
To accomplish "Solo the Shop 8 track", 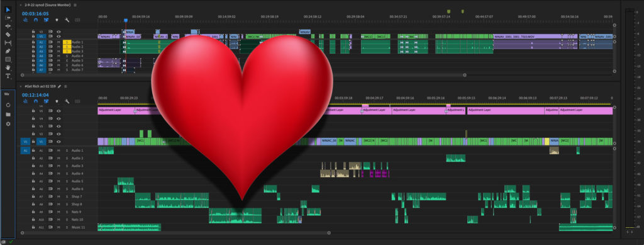I will (67, 204).
